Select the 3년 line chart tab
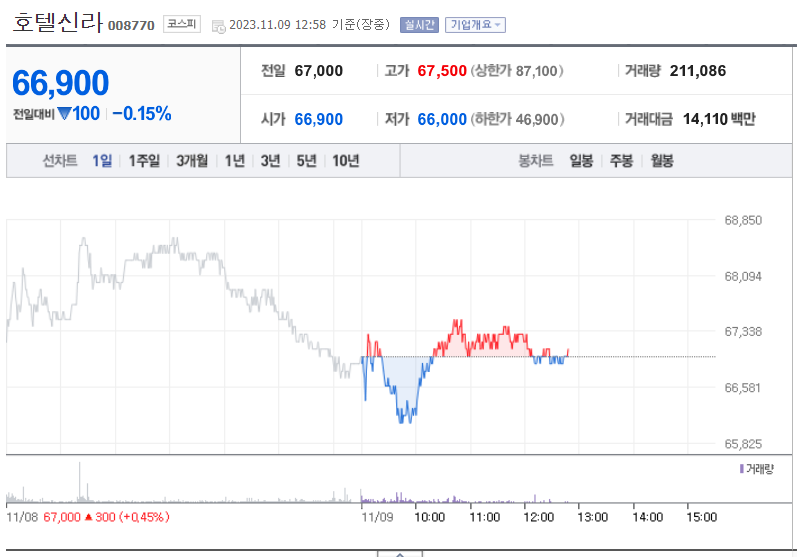This screenshot has width=797, height=557. coord(270,161)
